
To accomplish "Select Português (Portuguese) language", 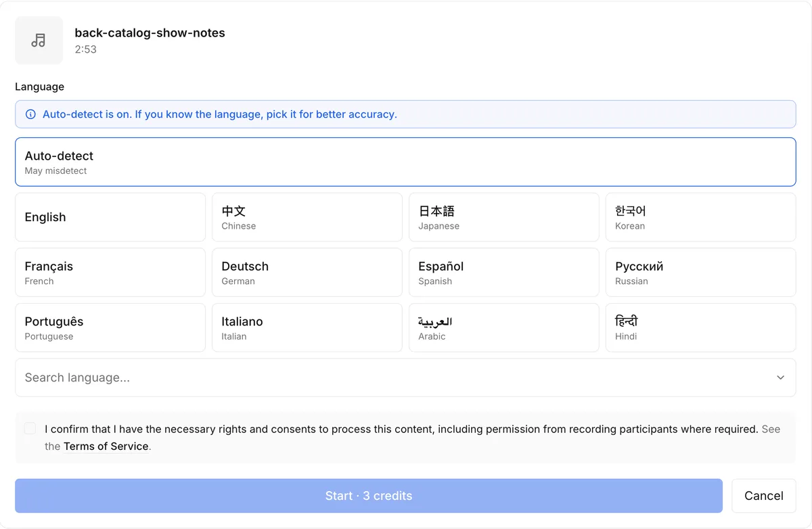I will click(110, 327).
